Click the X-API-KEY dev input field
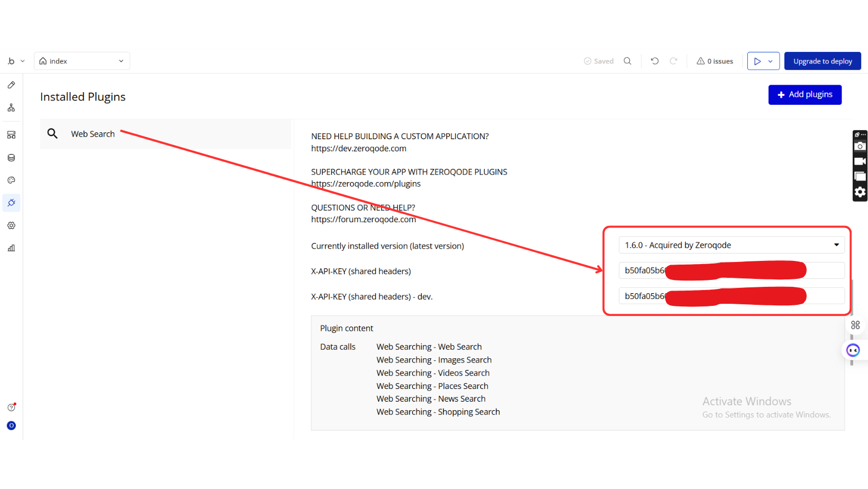The width and height of the screenshot is (868, 489). (x=731, y=296)
